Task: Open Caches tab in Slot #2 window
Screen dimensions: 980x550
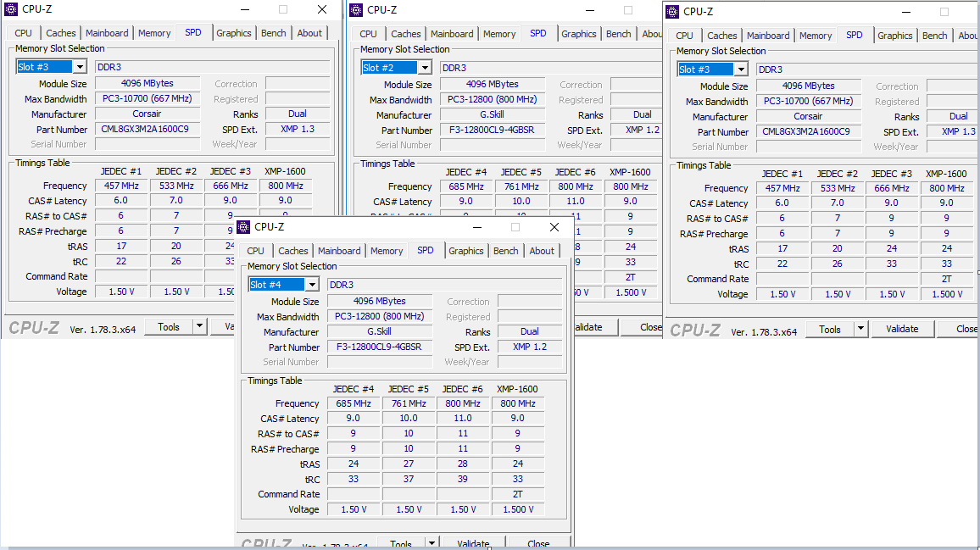Action: (406, 34)
